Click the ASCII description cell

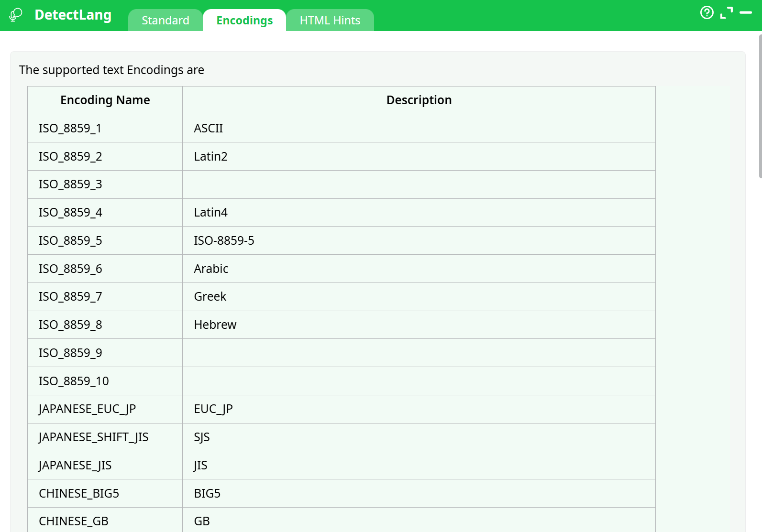pyautogui.click(x=209, y=129)
